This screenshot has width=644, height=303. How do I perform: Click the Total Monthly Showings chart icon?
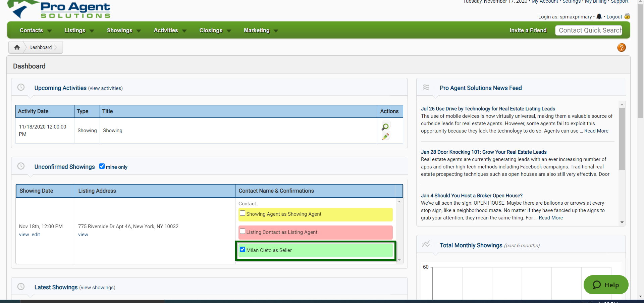pos(426,244)
